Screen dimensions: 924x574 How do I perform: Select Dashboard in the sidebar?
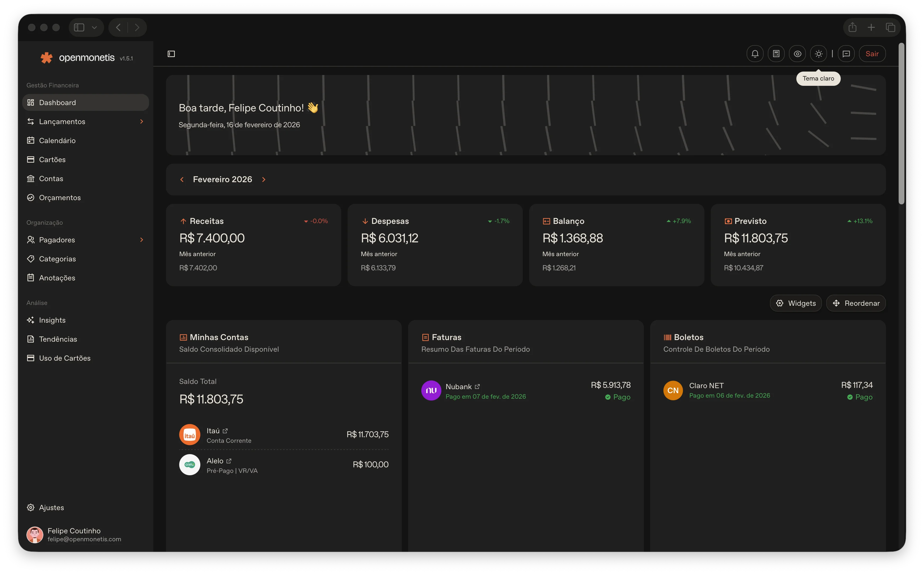click(x=57, y=102)
